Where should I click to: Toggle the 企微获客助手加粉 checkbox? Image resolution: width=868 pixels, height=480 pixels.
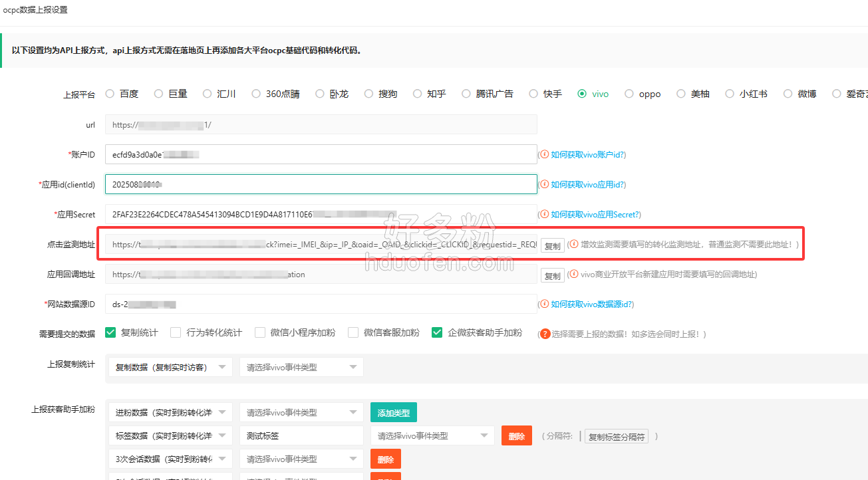tap(437, 332)
